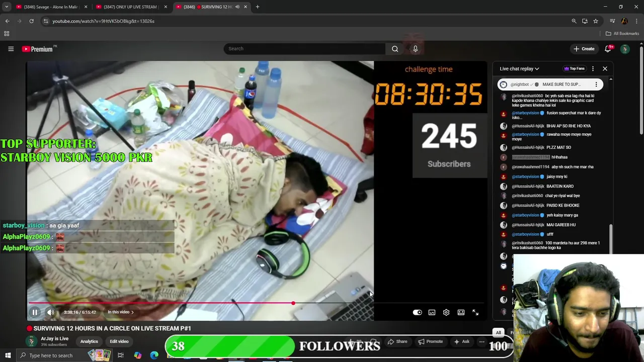The height and width of the screenshot is (362, 644).
Task: Mute the SURVIVING tab audio icon
Action: [x=237, y=7]
